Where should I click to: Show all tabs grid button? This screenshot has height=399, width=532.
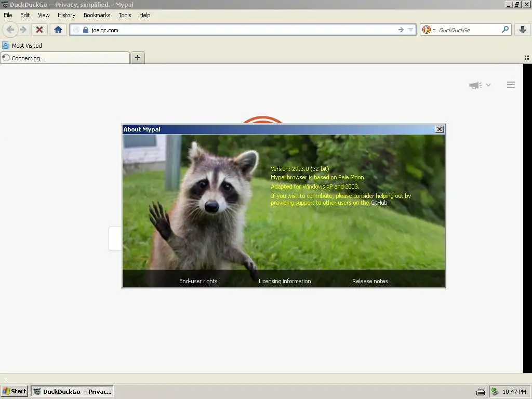pos(527,58)
